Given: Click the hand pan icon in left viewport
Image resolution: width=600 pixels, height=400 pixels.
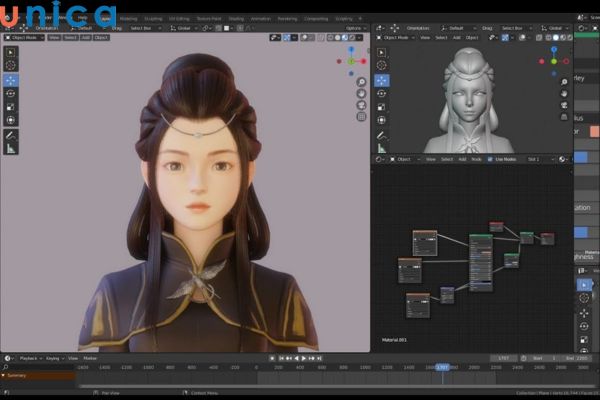Looking at the screenshot, I should pyautogui.click(x=361, y=95).
